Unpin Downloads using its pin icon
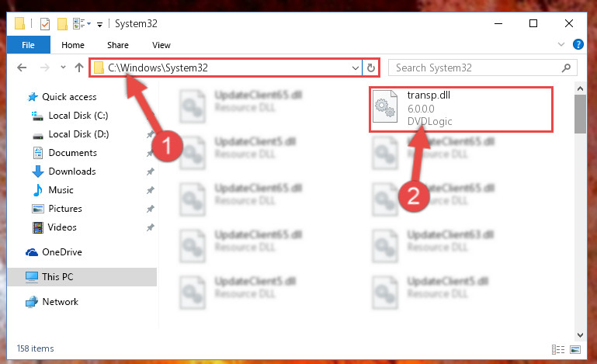597x364 pixels. 151,172
